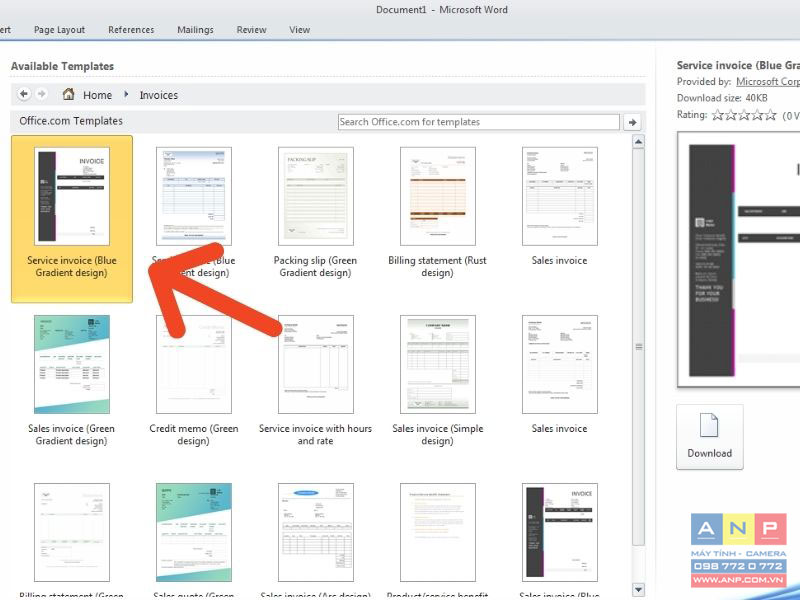Go back in template navigation
Viewport: 800px width, 600px height.
click(x=23, y=94)
